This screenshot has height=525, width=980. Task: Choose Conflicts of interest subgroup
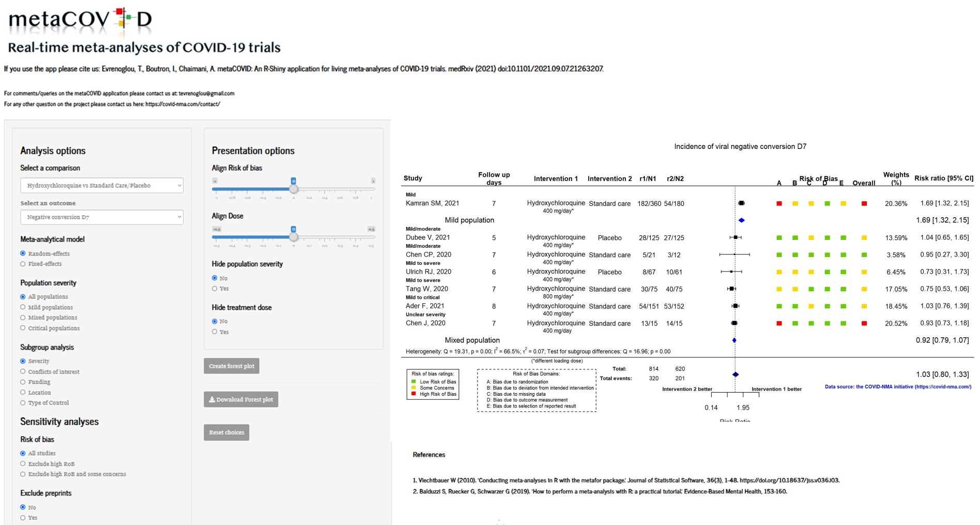pyautogui.click(x=23, y=371)
